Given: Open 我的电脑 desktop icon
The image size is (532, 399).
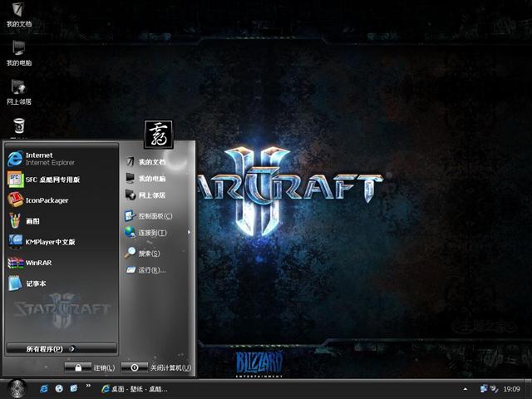Looking at the screenshot, I should pyautogui.click(x=18, y=50).
